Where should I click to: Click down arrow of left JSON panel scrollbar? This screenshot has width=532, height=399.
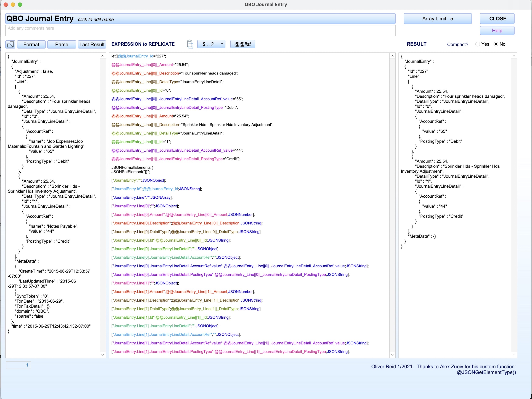point(103,355)
